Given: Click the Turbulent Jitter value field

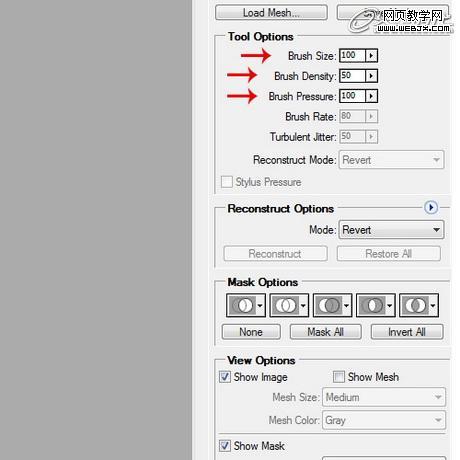Looking at the screenshot, I should coord(352,136).
